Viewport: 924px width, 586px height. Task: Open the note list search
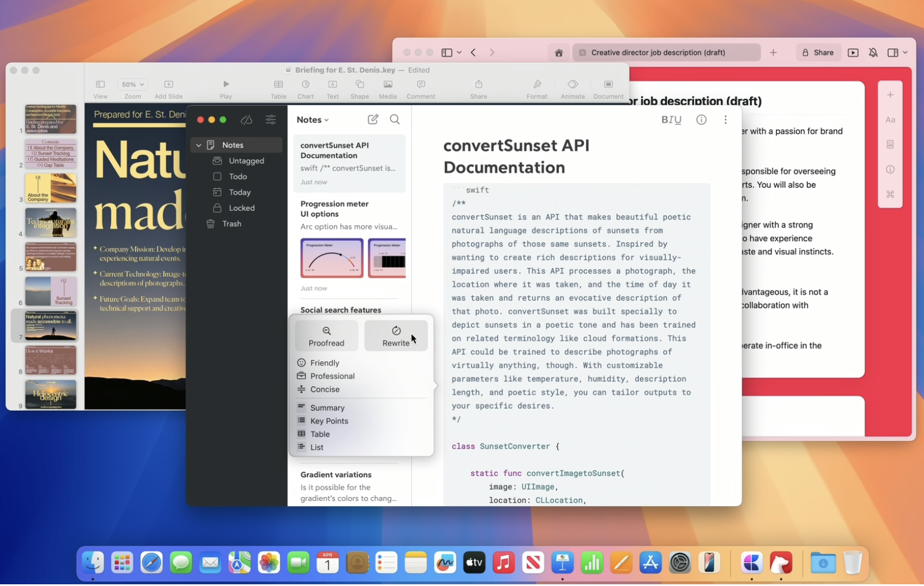(x=395, y=120)
